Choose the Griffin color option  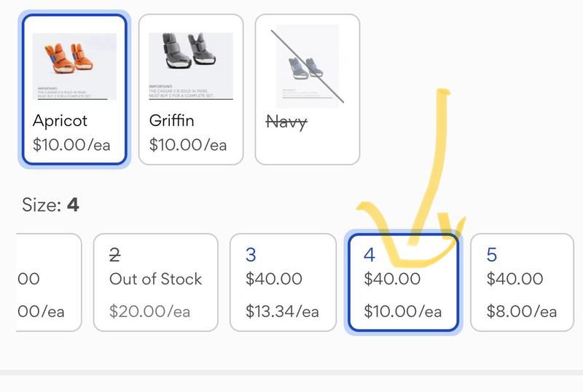pyautogui.click(x=191, y=90)
